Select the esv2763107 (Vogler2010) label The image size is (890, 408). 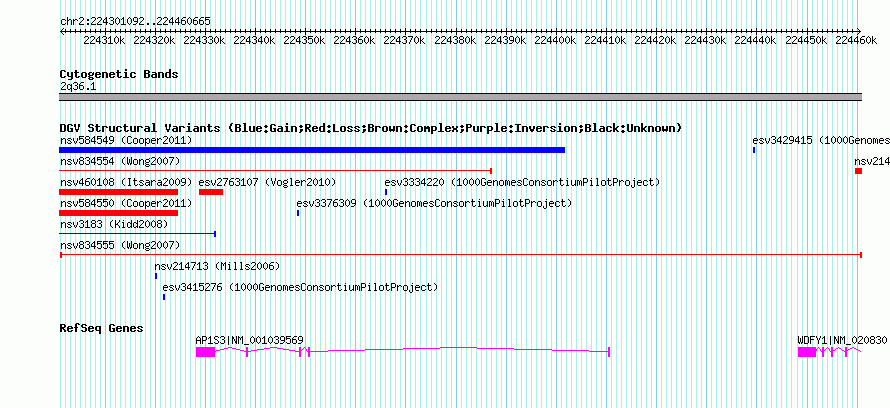click(267, 183)
